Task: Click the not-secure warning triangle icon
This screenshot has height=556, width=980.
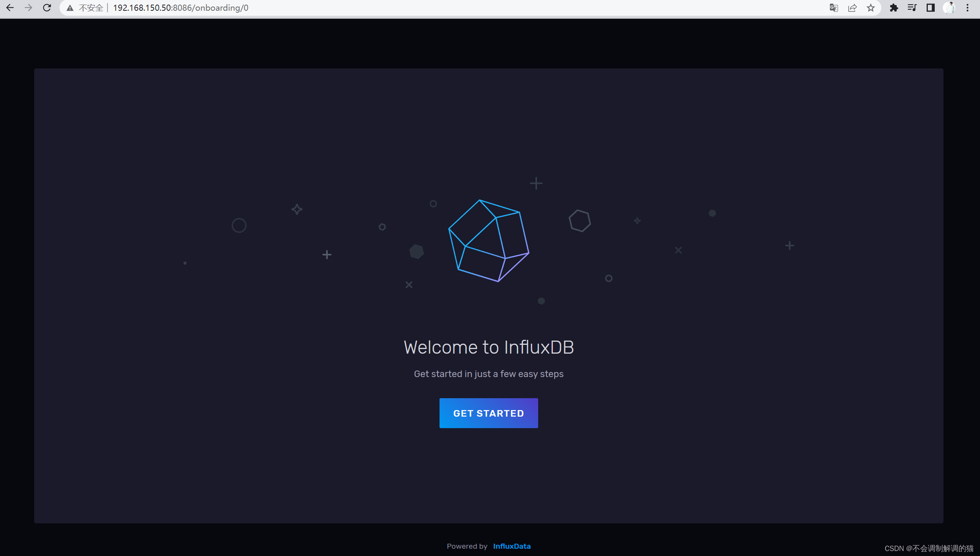Action: point(70,8)
